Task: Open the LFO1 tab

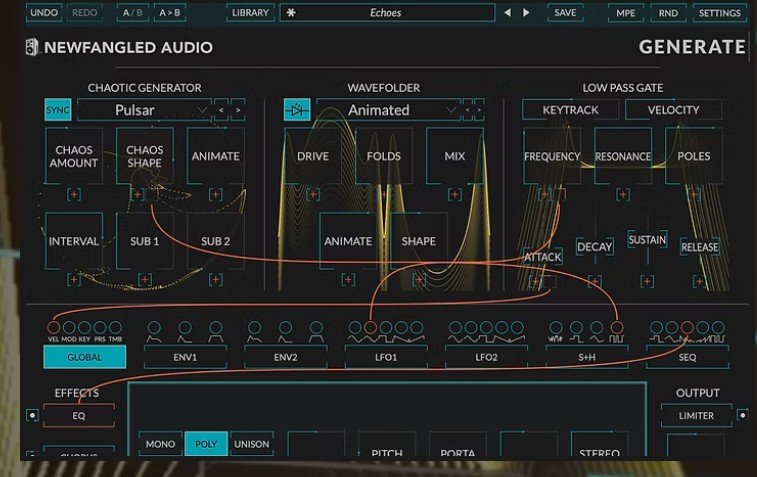Action: (x=386, y=357)
